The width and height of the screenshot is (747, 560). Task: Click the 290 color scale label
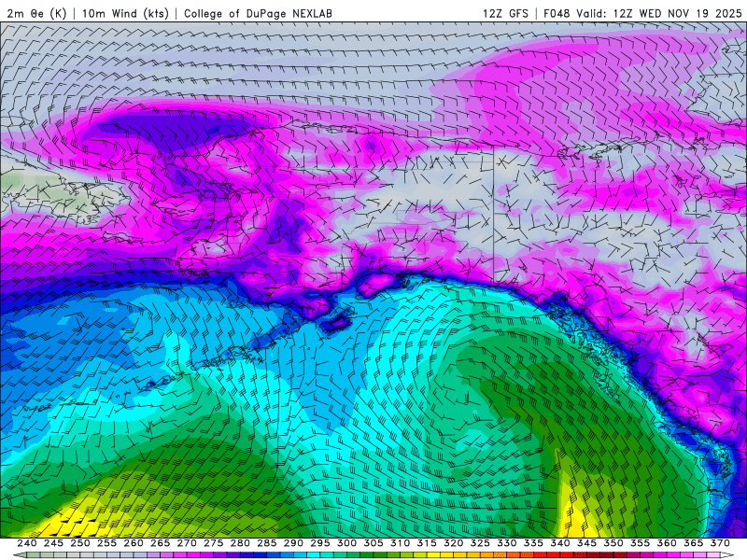(293, 543)
